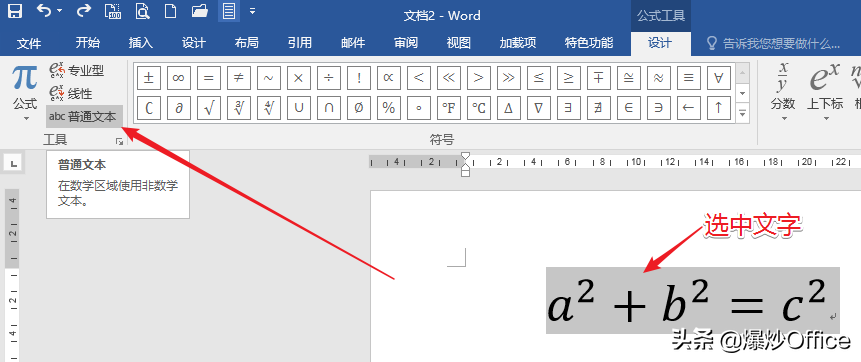Screen dimensions: 861x362
Task: Switch to the 视图 view tab
Action: tap(459, 43)
